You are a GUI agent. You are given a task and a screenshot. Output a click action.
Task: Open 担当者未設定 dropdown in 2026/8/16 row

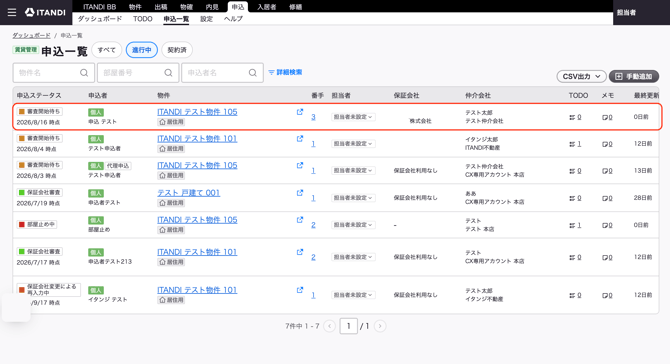353,117
